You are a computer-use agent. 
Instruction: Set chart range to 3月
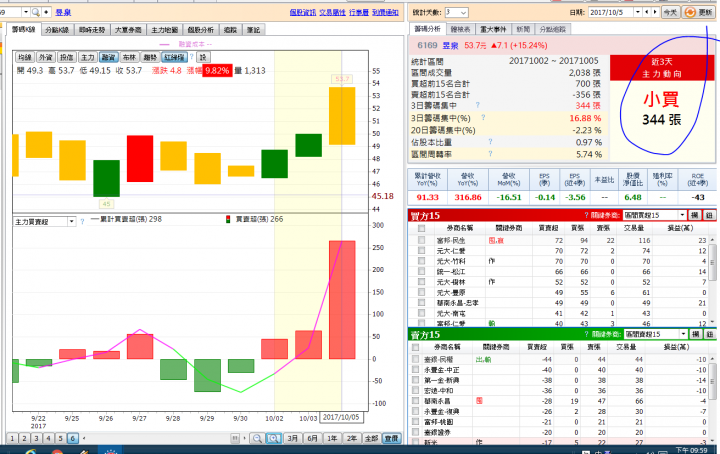292,438
